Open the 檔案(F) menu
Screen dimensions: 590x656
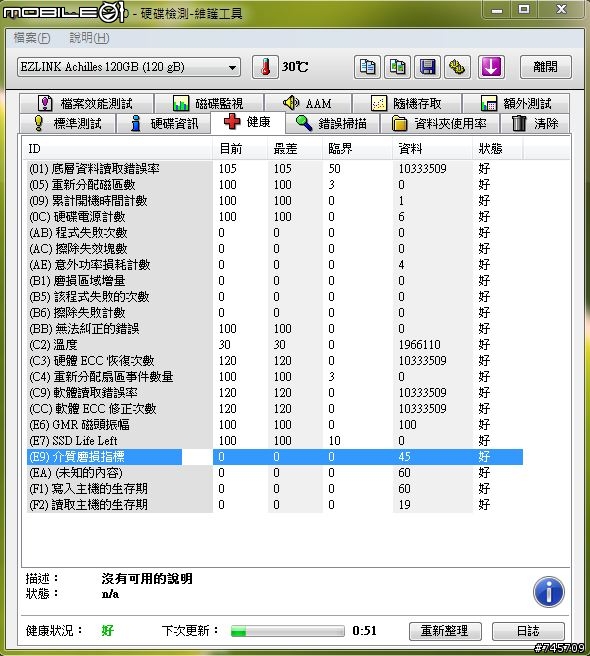(32, 38)
